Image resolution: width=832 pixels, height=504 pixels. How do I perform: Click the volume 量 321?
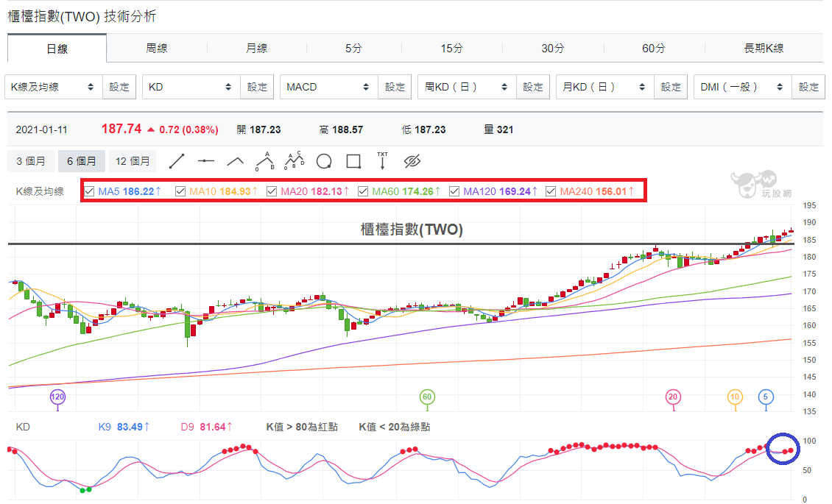498,129
